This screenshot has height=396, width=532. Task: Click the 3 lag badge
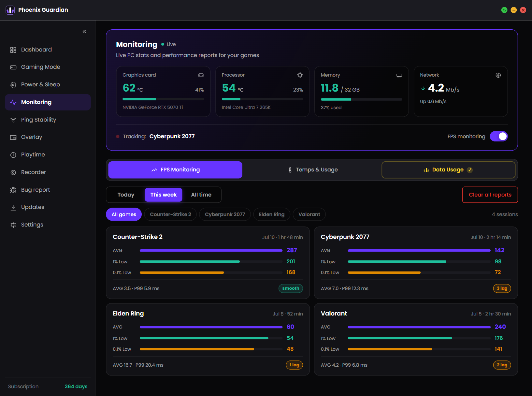[502, 288]
